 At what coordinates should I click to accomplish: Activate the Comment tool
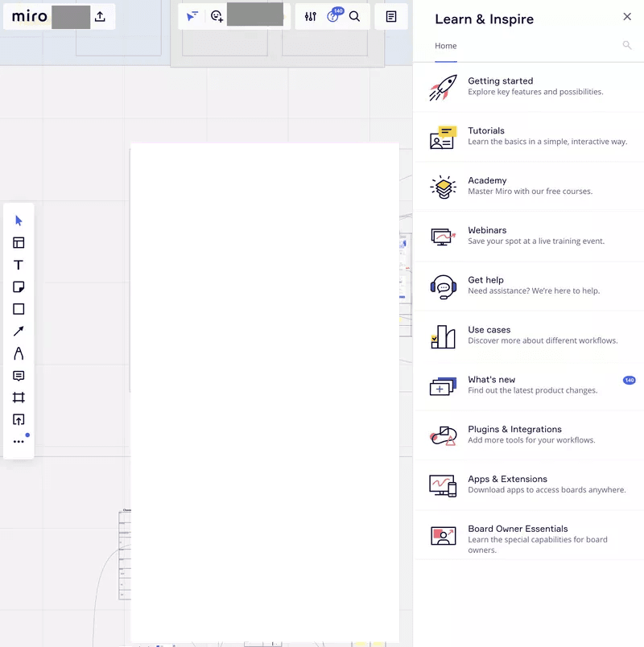(x=19, y=376)
